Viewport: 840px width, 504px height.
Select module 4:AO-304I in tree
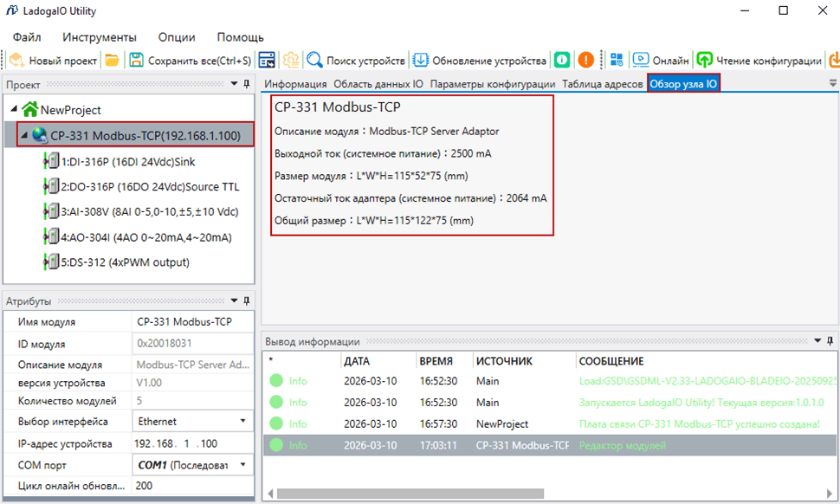click(146, 237)
